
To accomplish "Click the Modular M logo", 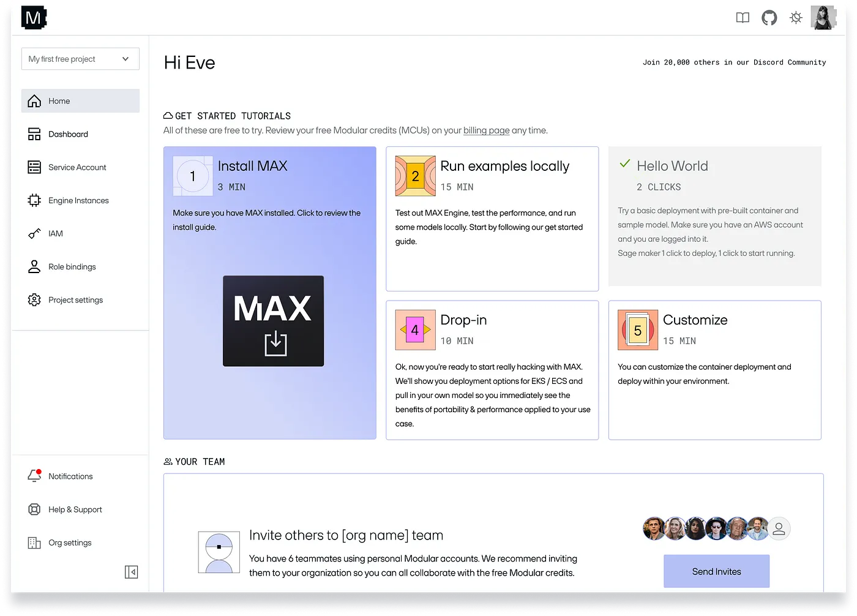I will click(34, 18).
